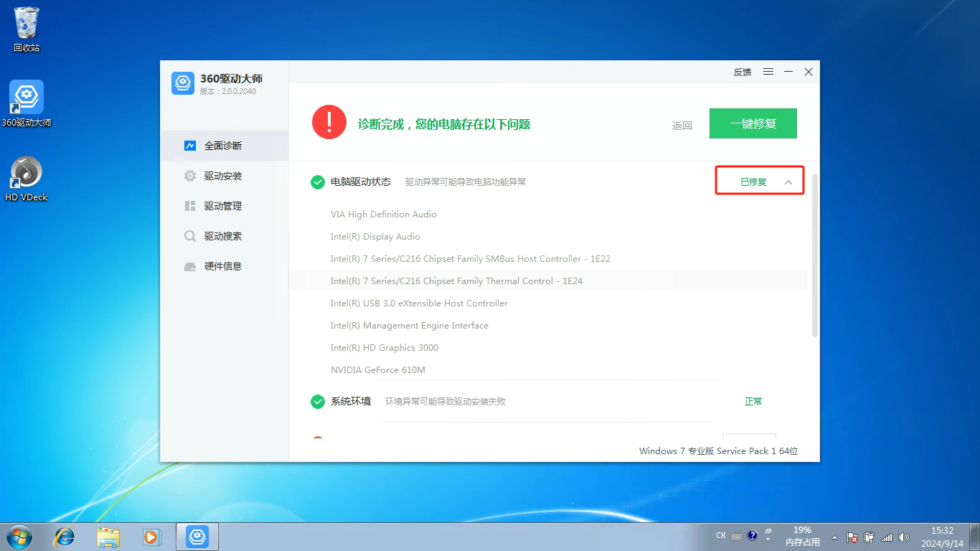Click the 正常 status text
Screen dimensions: 980x551
pos(753,402)
